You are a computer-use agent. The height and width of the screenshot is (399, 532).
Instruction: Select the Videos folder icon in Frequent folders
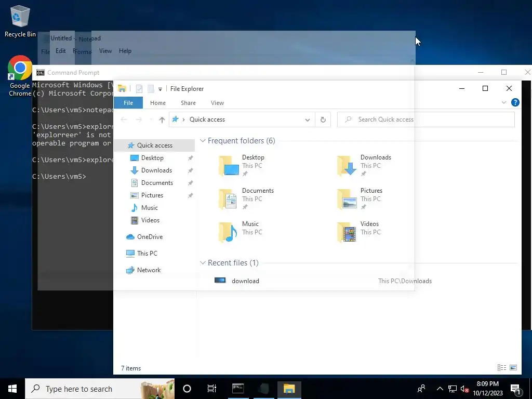[347, 232]
